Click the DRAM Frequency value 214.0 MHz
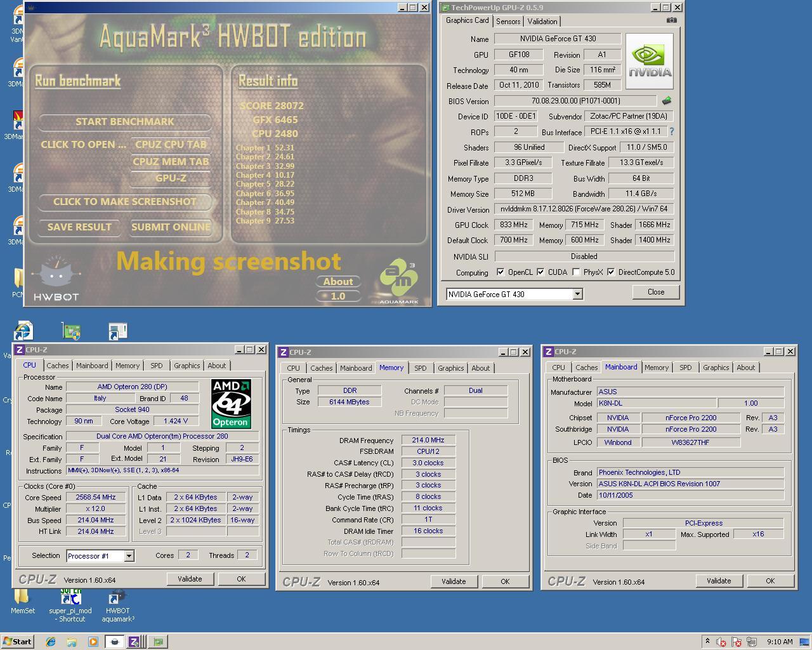812x650 pixels. click(x=428, y=440)
